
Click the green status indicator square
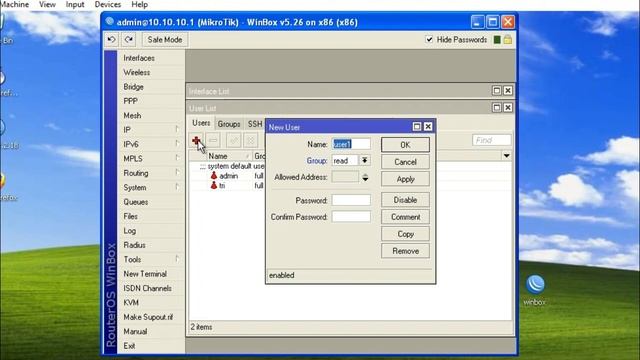497,40
